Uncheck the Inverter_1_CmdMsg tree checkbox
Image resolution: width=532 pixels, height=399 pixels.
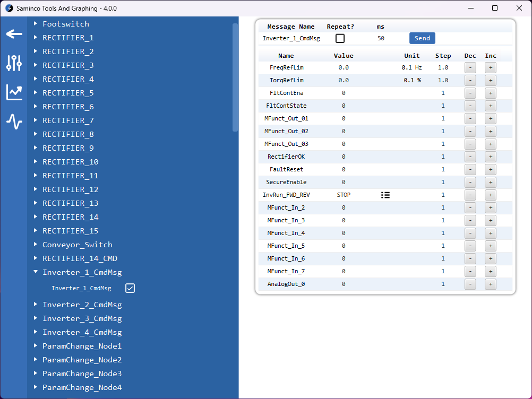click(130, 288)
